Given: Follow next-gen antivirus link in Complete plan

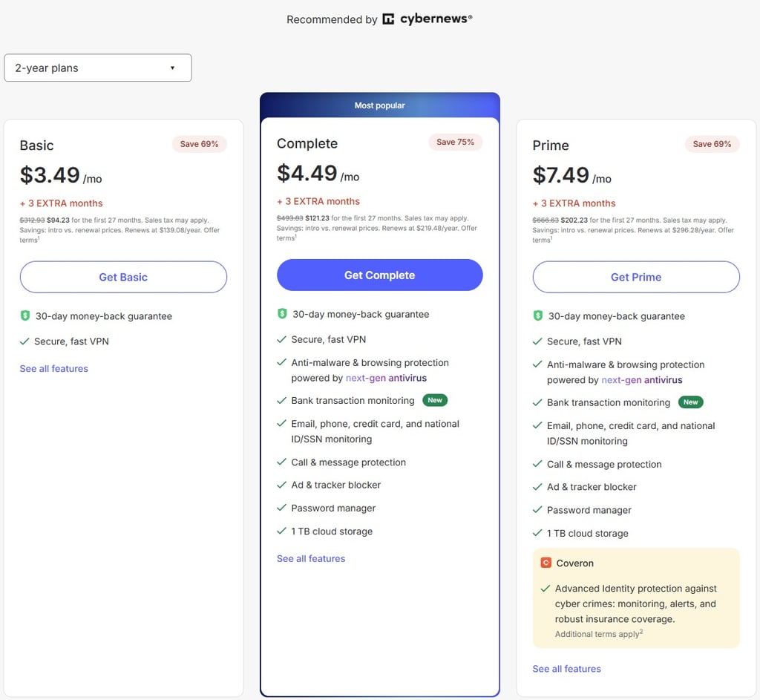Looking at the screenshot, I should 386,378.
